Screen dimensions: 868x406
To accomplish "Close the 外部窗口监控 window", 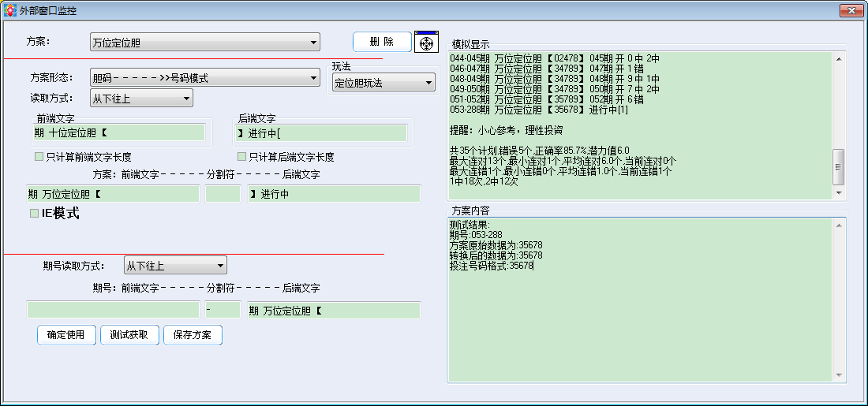I will [849, 11].
